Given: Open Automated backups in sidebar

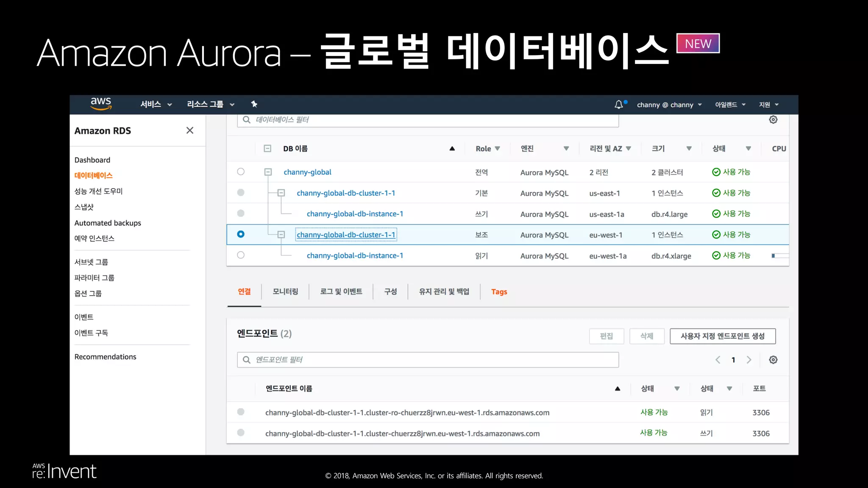Looking at the screenshot, I should point(108,223).
